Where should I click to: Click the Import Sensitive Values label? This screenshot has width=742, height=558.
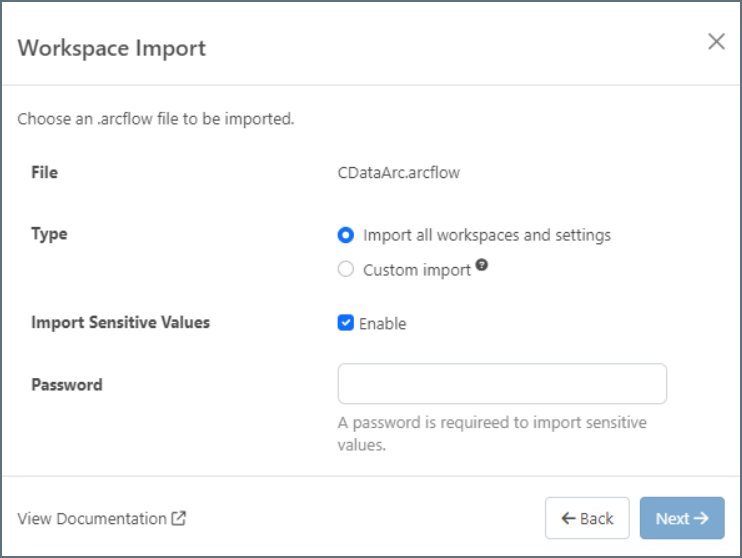[x=120, y=322]
